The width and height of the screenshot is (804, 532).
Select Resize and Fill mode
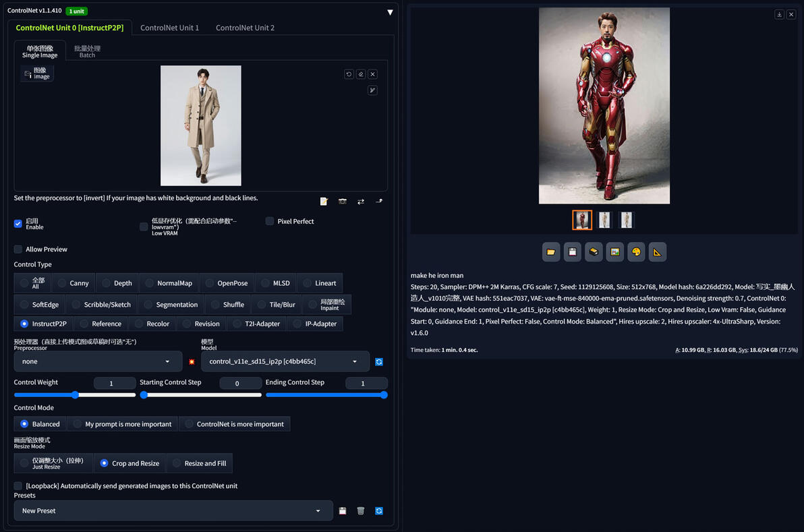(x=200, y=463)
